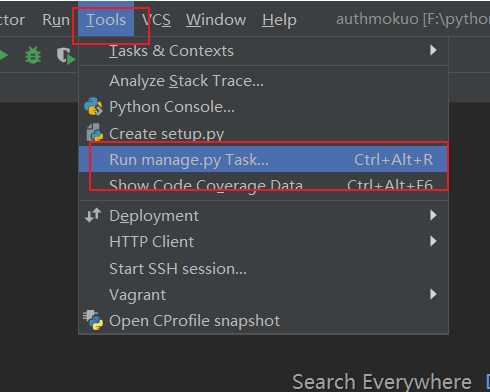Expand the HTTP Client submenu arrow
The height and width of the screenshot is (392, 490).
[x=433, y=241]
